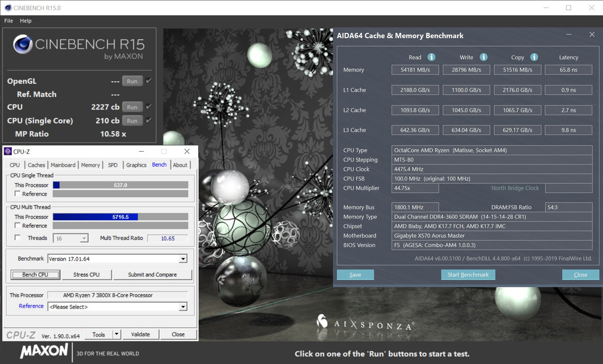Click the Memory Read value 54181 MB/s
The height and width of the screenshot is (364, 603).
(415, 70)
